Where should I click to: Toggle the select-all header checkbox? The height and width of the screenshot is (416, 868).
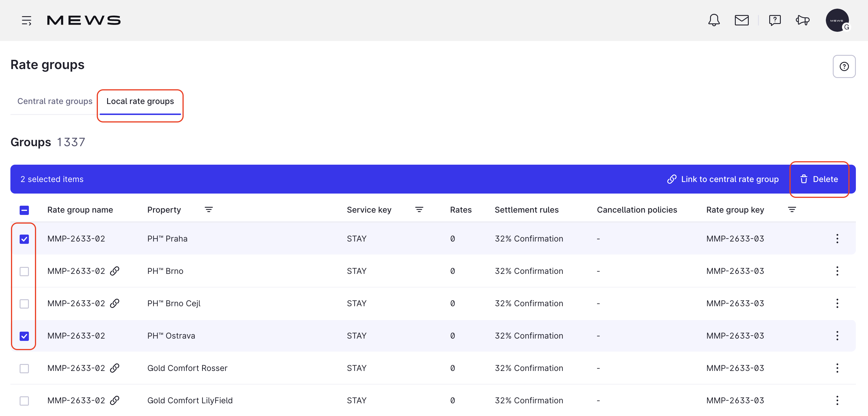point(24,210)
